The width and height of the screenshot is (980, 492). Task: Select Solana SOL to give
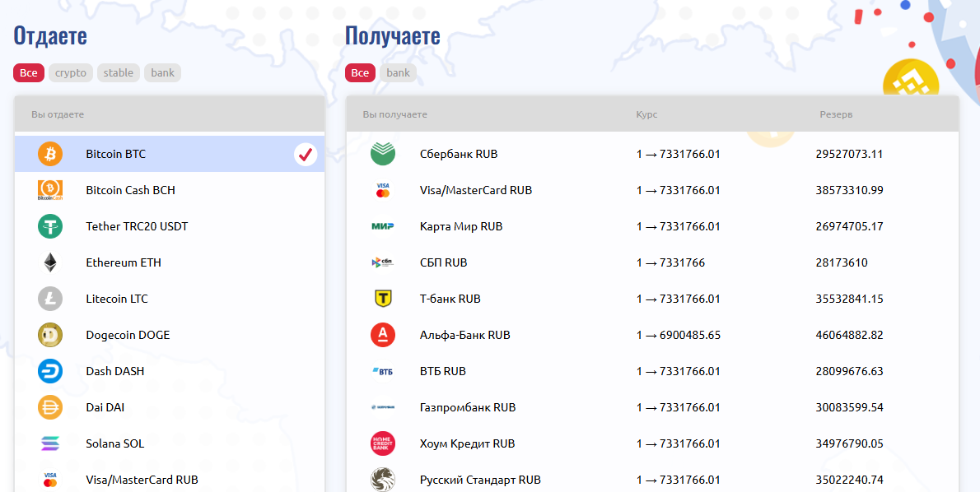click(170, 443)
